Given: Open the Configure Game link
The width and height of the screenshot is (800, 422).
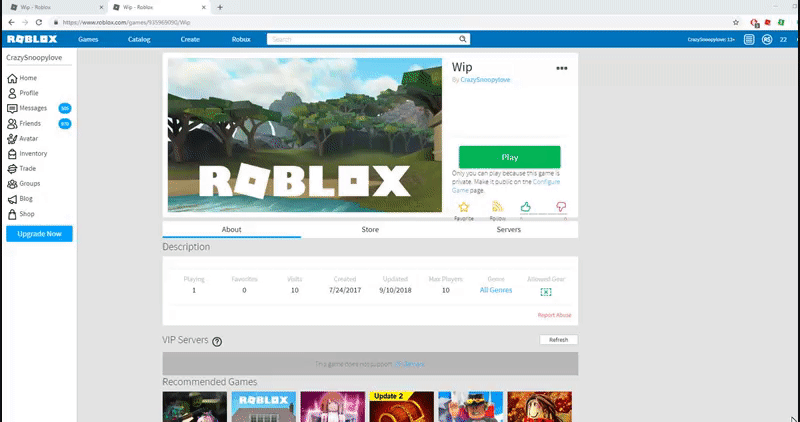Looking at the screenshot, I should point(506,186).
